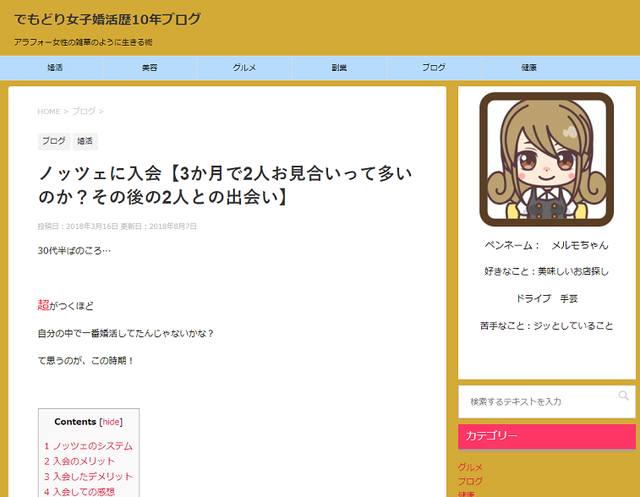640x497 pixels.
Task: Click the line て思うのが、この時期！
Action: 86,361
